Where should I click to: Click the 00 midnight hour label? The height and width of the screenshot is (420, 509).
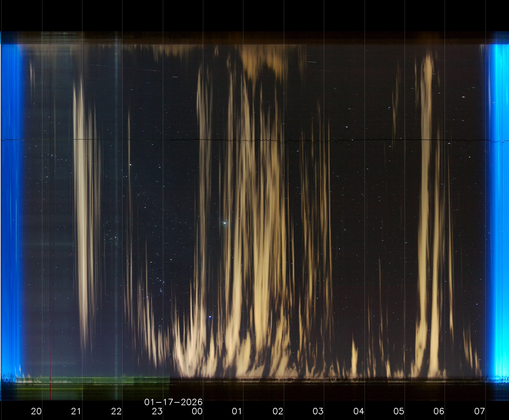(197, 411)
